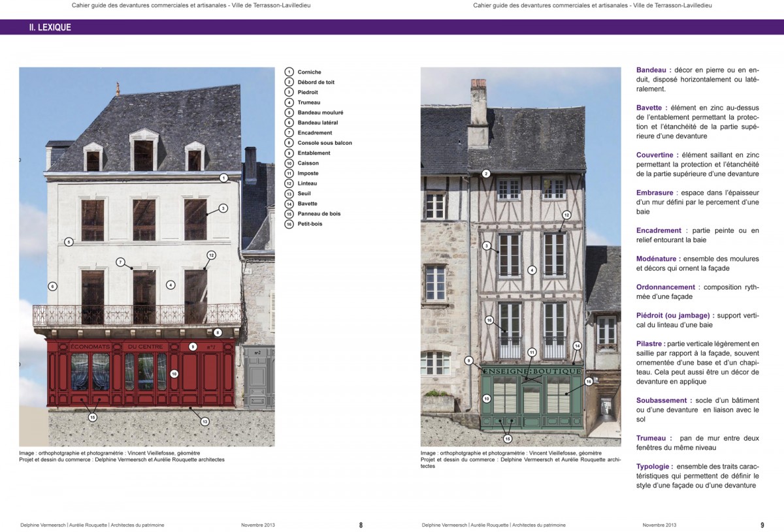The height and width of the screenshot is (532, 784).
Task: Click circled 9 beside Entablement in legend
Action: coord(289,153)
